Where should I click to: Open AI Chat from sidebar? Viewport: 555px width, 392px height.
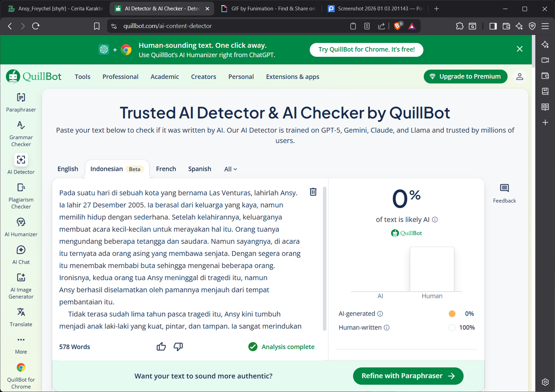[x=21, y=255]
